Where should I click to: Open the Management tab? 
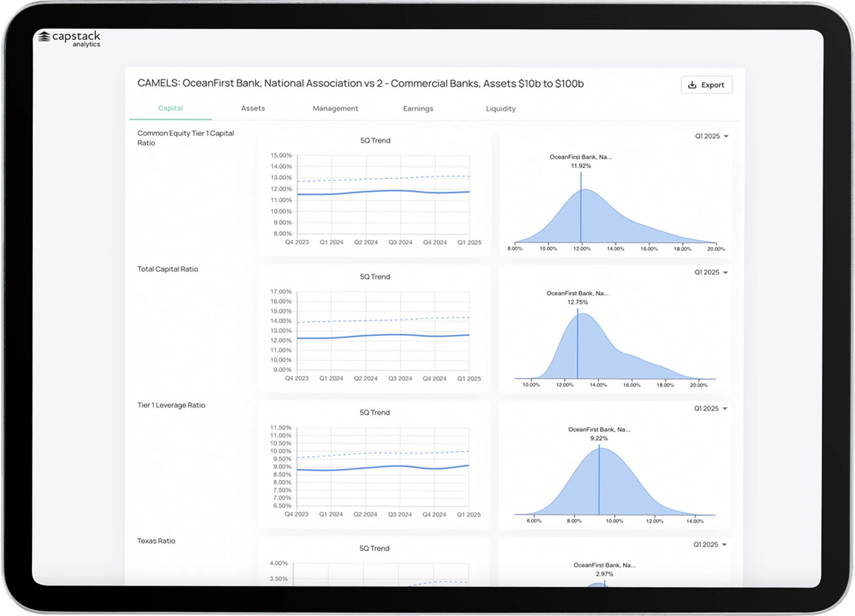pyautogui.click(x=336, y=108)
